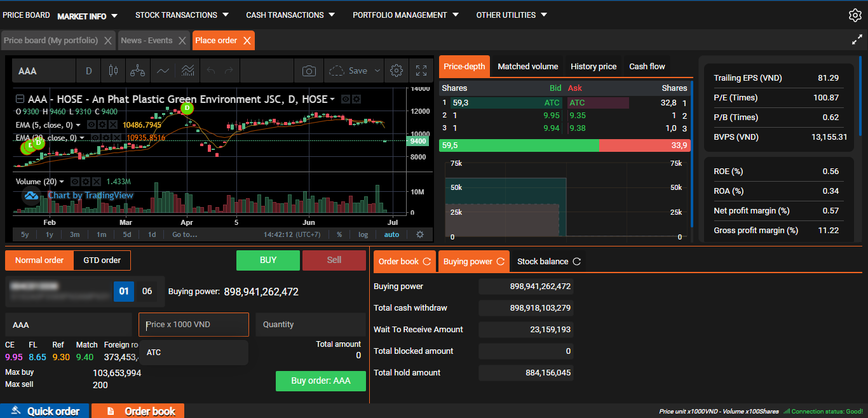The height and width of the screenshot is (418, 868).
Task: Switch to the Matched volume tab
Action: [527, 66]
